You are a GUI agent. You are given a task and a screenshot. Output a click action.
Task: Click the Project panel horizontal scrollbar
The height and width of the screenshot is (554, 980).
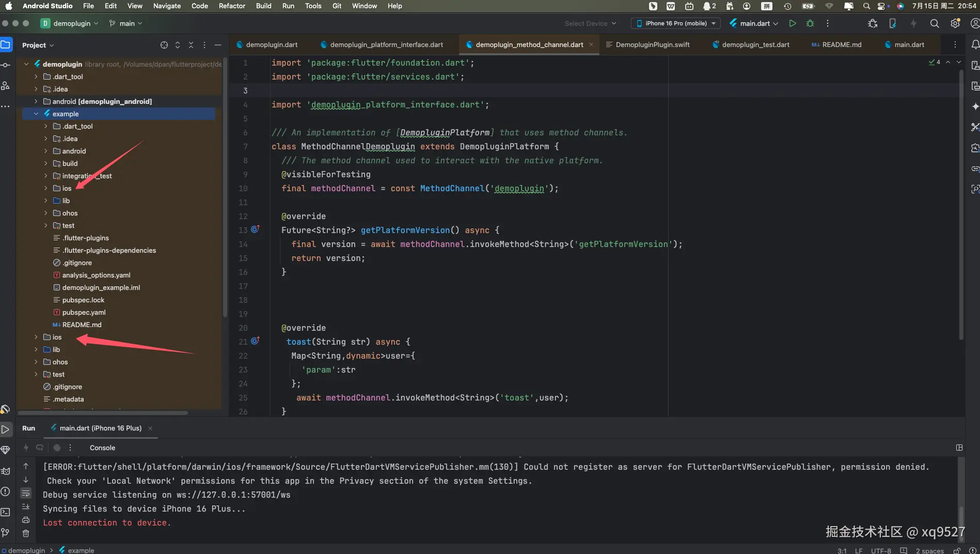(x=103, y=413)
